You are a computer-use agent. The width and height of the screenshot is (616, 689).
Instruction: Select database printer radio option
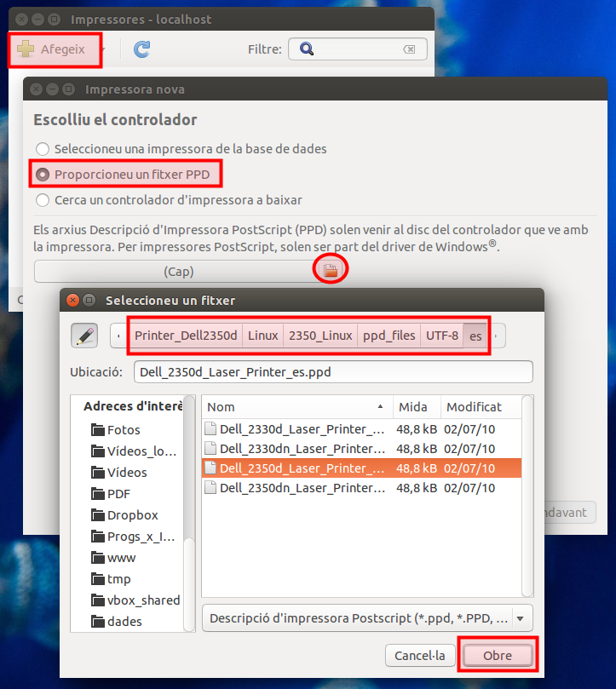[43, 149]
